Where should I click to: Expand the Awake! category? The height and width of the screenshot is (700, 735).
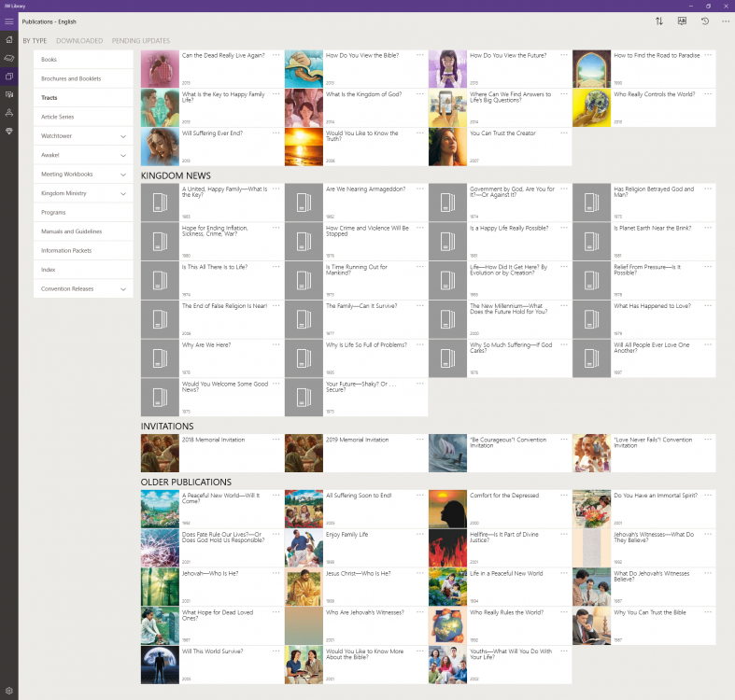tap(123, 155)
